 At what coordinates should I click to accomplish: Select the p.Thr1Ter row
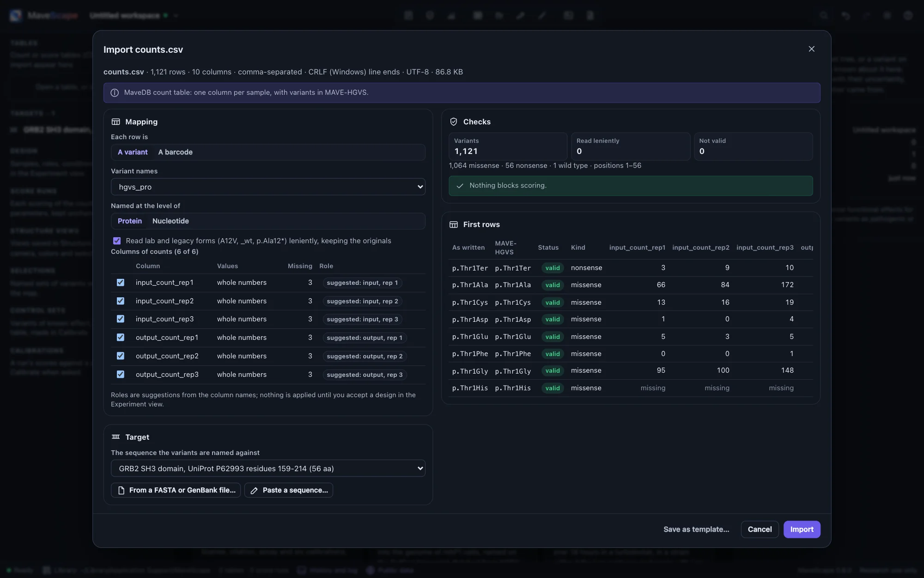pos(631,268)
